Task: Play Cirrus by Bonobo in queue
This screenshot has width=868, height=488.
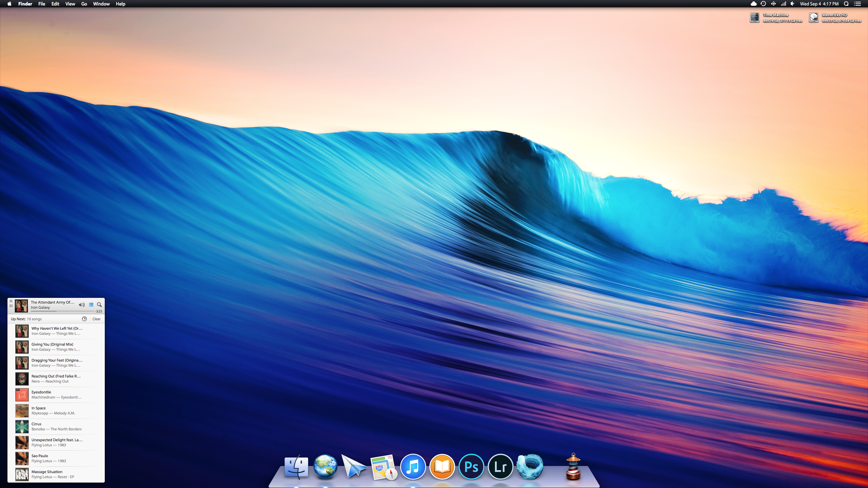Action: pos(56,426)
